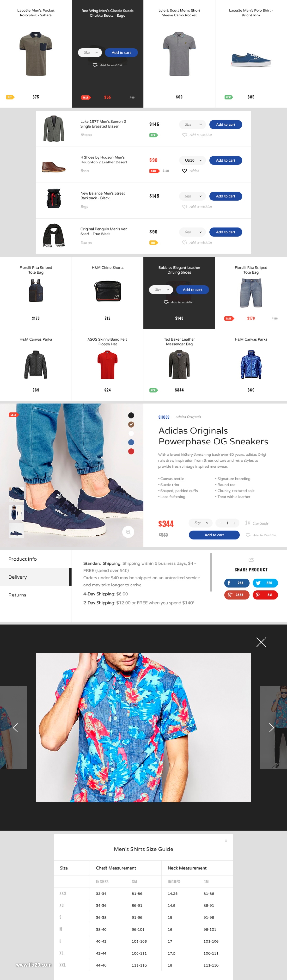Screen dimensions: 287x980
Task: Switch to the Product Info tab
Action: click(36, 559)
